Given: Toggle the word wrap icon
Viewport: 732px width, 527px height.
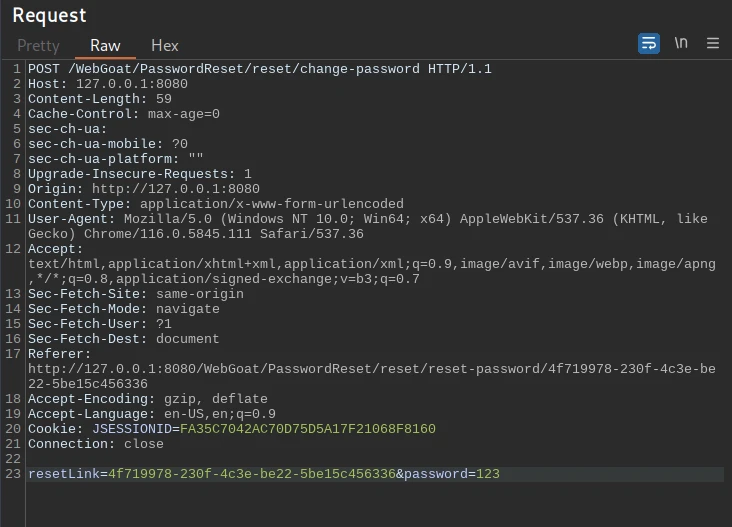Looking at the screenshot, I should click(649, 44).
